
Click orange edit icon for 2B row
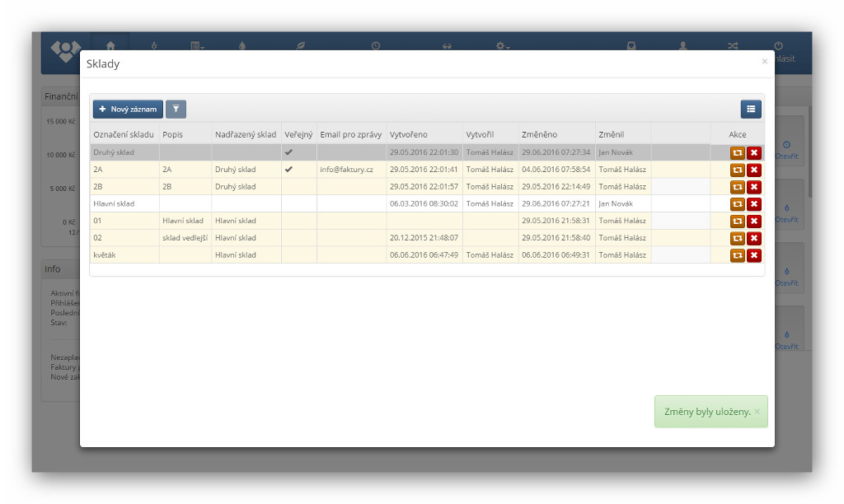click(x=737, y=187)
